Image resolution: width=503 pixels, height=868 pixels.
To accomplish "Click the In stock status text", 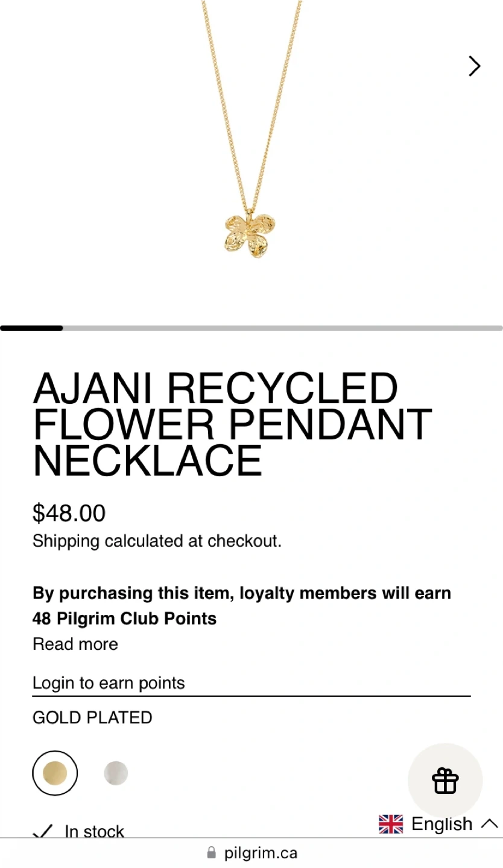I will pos(94,832).
